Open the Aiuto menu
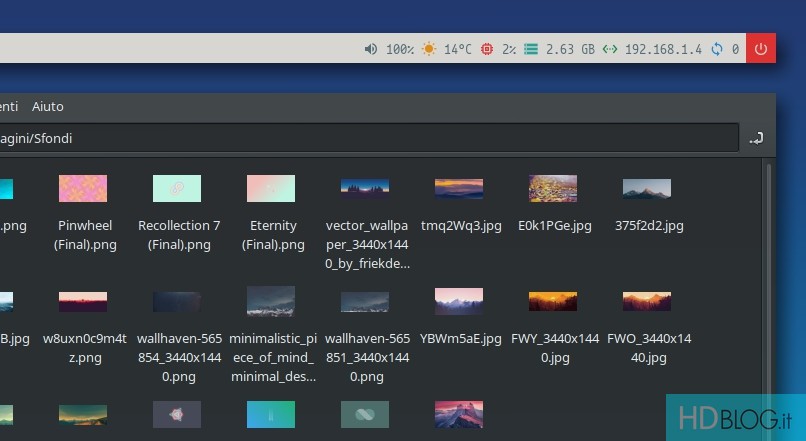 pyautogui.click(x=48, y=106)
